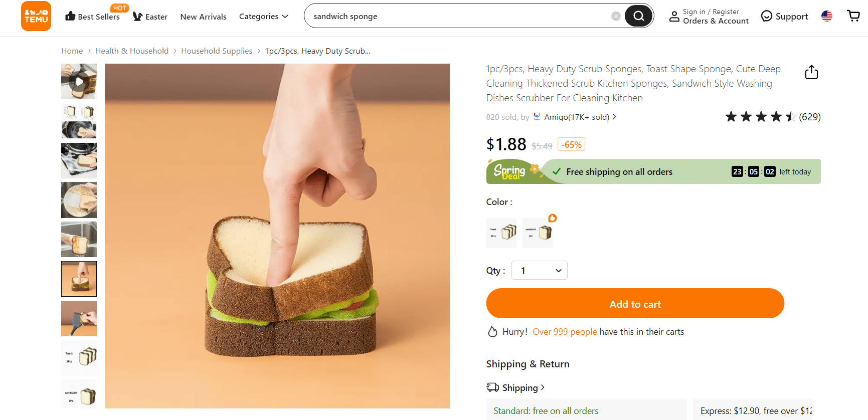Image resolution: width=868 pixels, height=420 pixels.
Task: Click the US flag country icon
Action: tap(827, 16)
